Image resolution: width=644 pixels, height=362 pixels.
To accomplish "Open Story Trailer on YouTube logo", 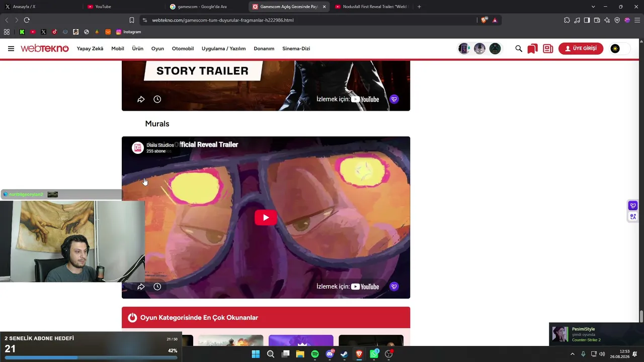I will (365, 100).
